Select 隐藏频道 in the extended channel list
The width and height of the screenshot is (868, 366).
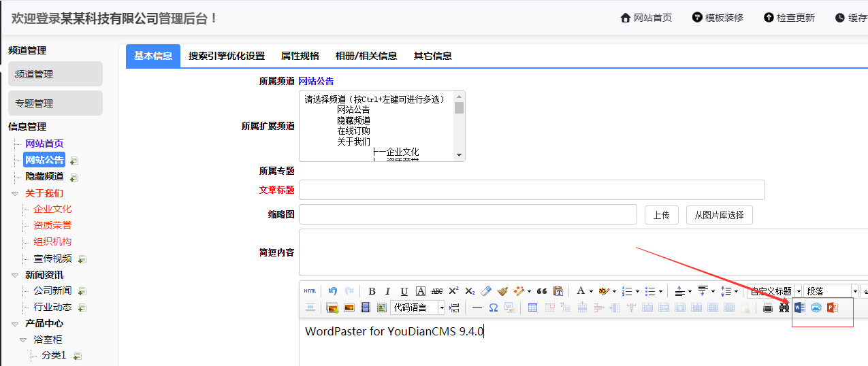click(x=353, y=120)
